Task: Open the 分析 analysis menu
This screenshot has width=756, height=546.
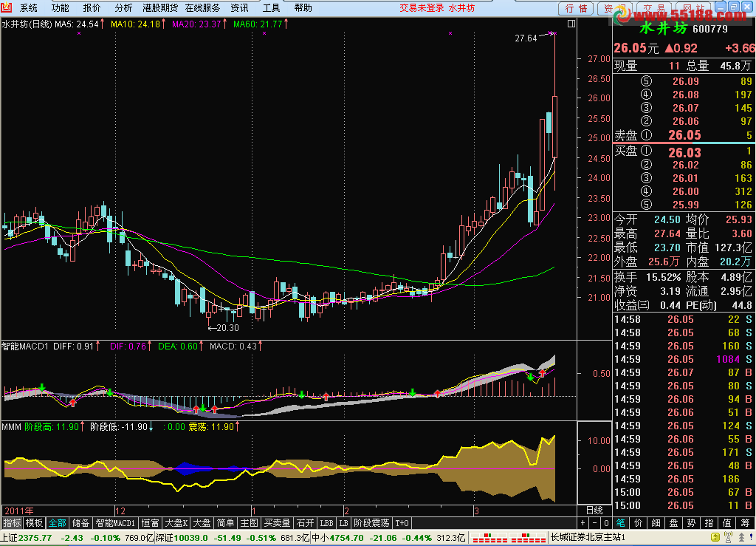Action: [x=123, y=7]
